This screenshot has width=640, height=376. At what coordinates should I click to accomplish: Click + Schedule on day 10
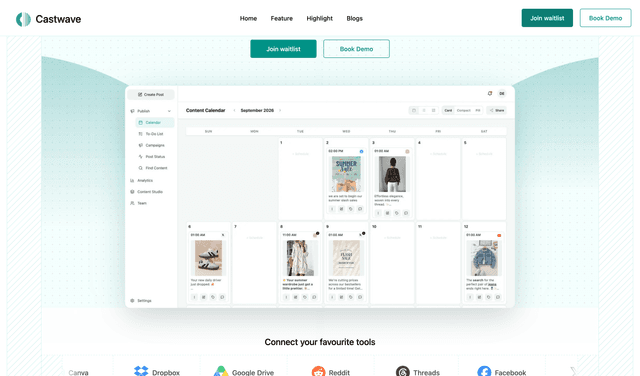click(x=392, y=238)
